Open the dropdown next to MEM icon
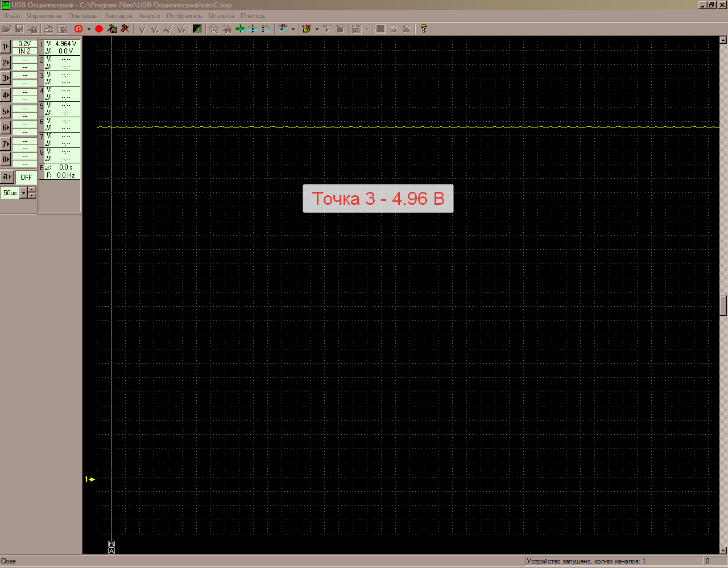728x568 pixels. pyautogui.click(x=293, y=29)
